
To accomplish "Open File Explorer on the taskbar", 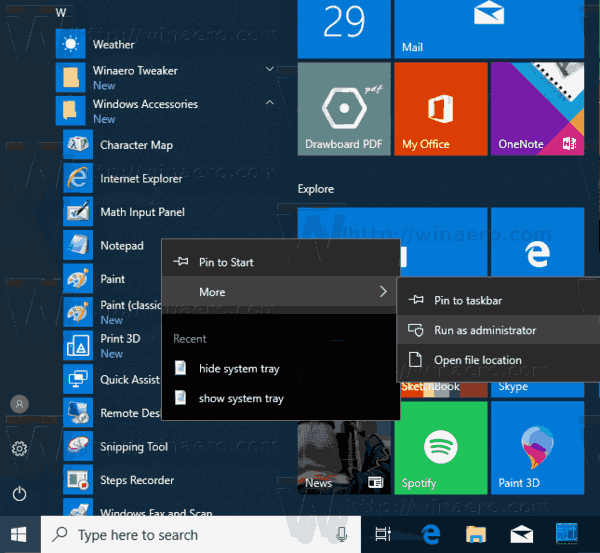I will (x=476, y=534).
